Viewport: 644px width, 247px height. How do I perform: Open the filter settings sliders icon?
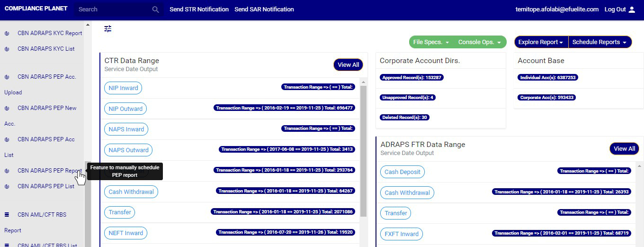click(108, 29)
